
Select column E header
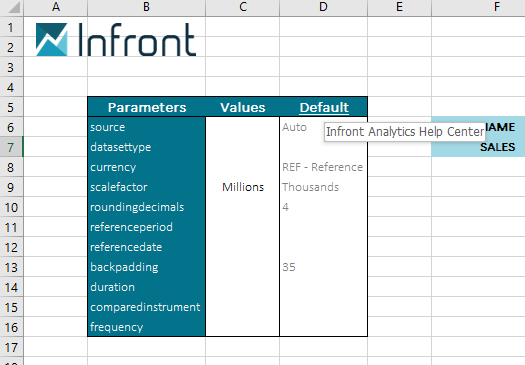pos(399,7)
